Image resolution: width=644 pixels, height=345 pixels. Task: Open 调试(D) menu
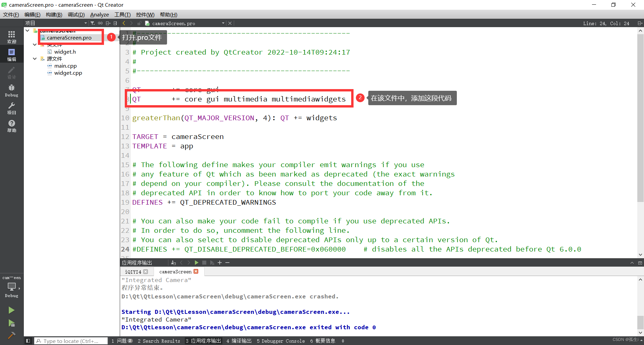(76, 15)
